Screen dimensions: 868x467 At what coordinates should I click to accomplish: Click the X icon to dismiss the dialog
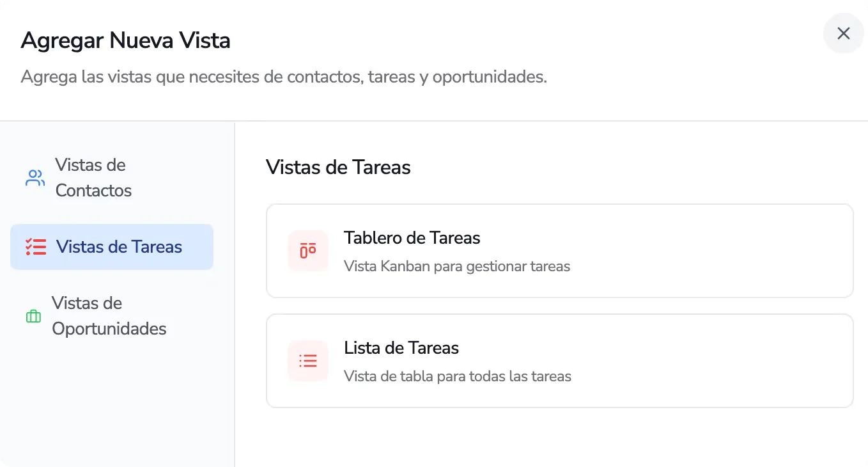coord(843,33)
